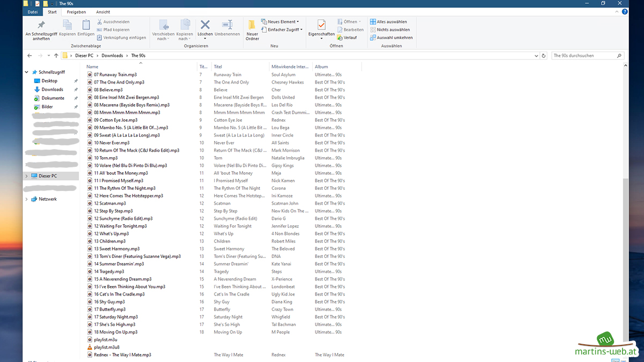Click Nichts auswählen
The width and height of the screenshot is (644, 362).
pyautogui.click(x=390, y=29)
